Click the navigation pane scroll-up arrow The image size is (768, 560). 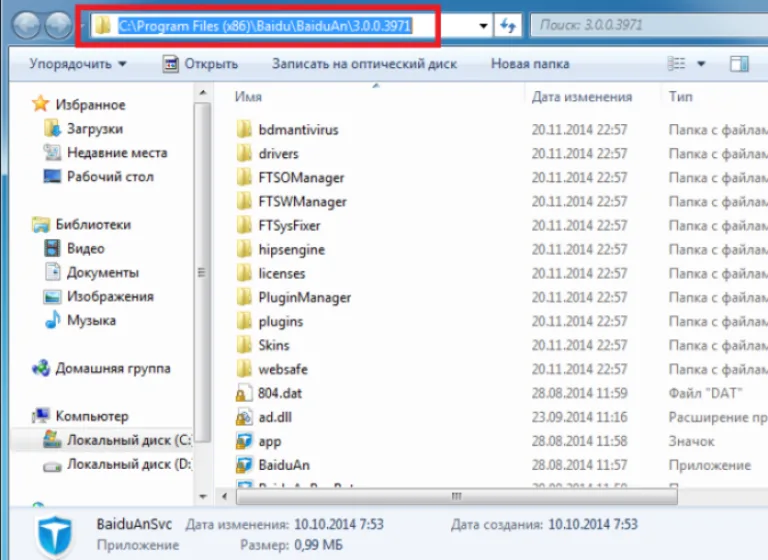click(203, 93)
